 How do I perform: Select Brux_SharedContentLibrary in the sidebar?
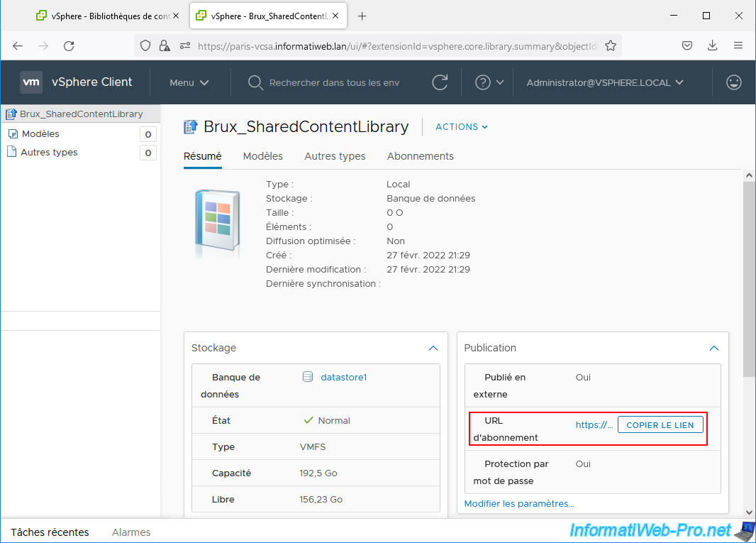(x=81, y=114)
